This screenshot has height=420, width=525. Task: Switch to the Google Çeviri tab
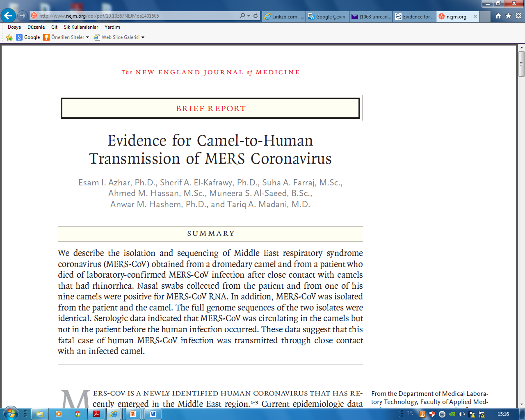(x=327, y=16)
